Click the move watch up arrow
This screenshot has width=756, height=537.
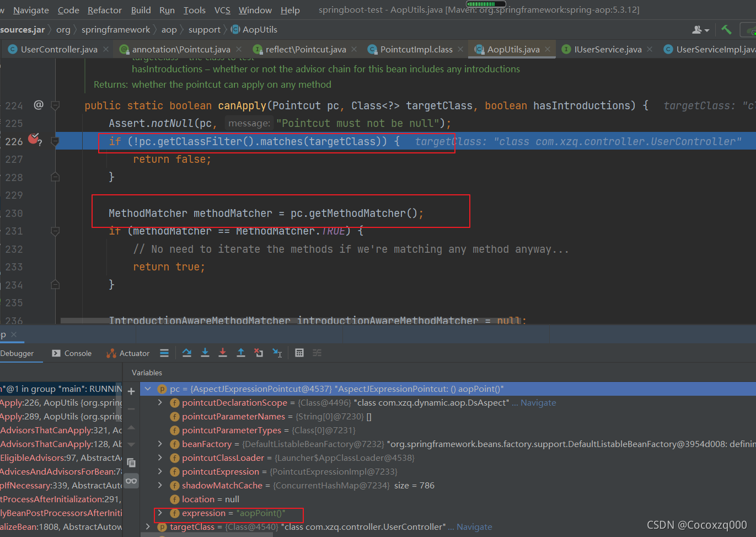point(131,427)
